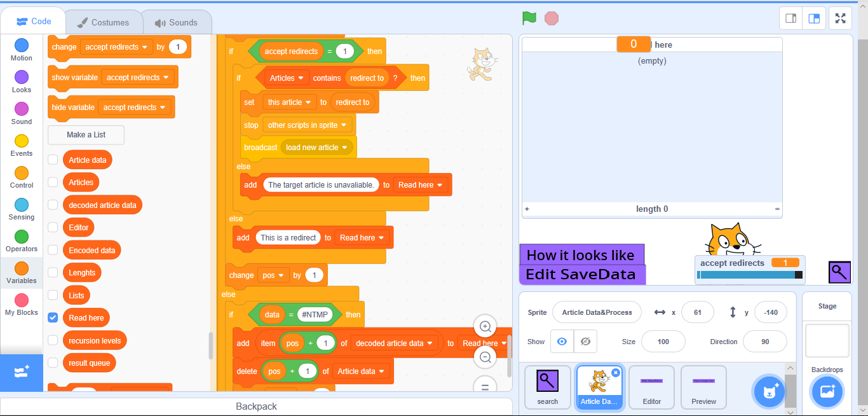Enable the Encoded data list checkbox
The image size is (868, 416).
[x=53, y=251]
